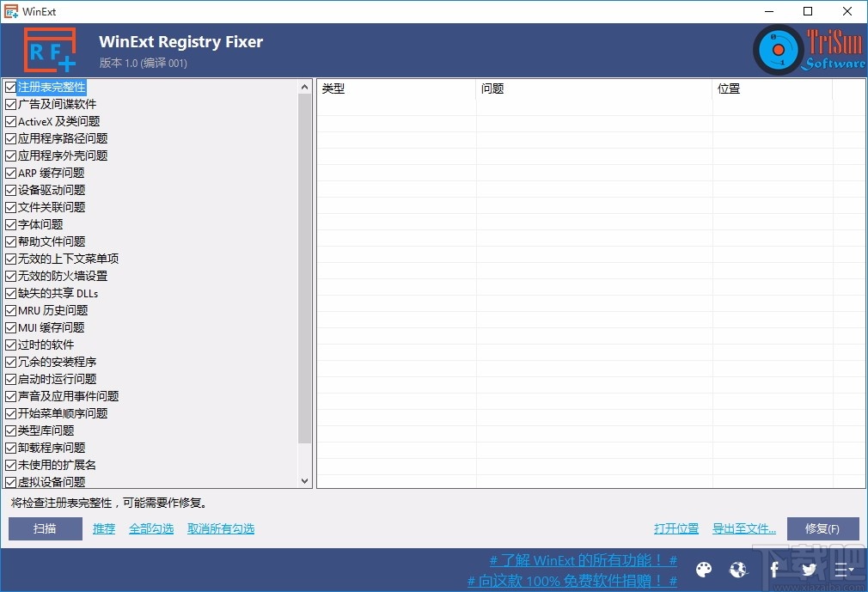The height and width of the screenshot is (592, 868).
Task: Click the scrollbar down arrow
Action: (305, 481)
